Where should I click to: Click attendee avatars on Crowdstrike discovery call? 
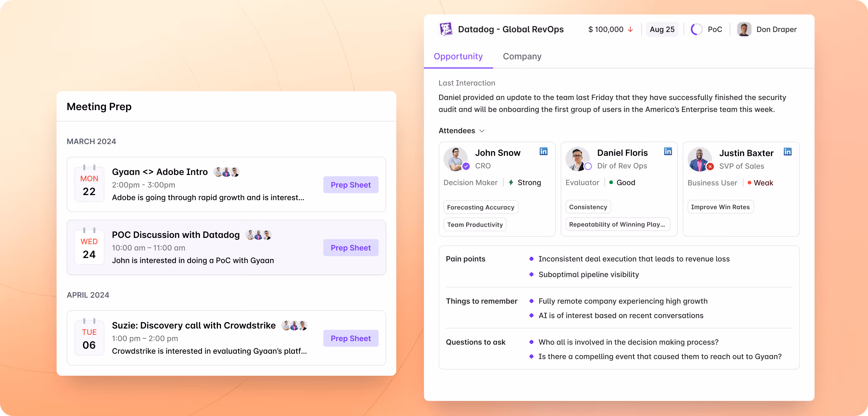coord(294,325)
